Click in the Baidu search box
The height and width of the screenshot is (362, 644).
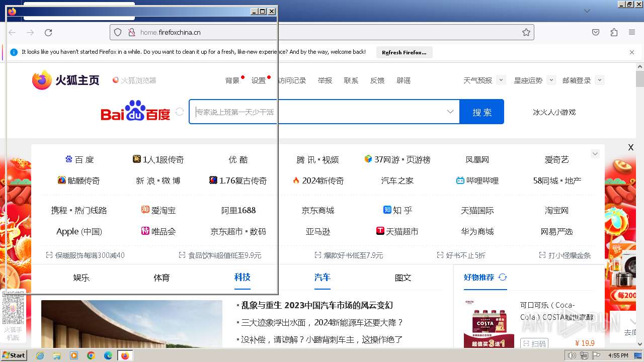[x=325, y=112]
